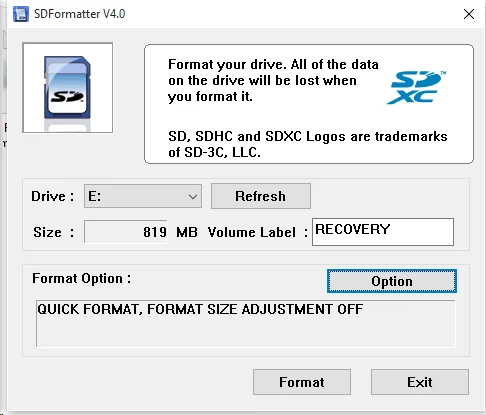The height and width of the screenshot is (415, 486).
Task: Click the 'Format your drive' warning message
Action: tap(273, 80)
